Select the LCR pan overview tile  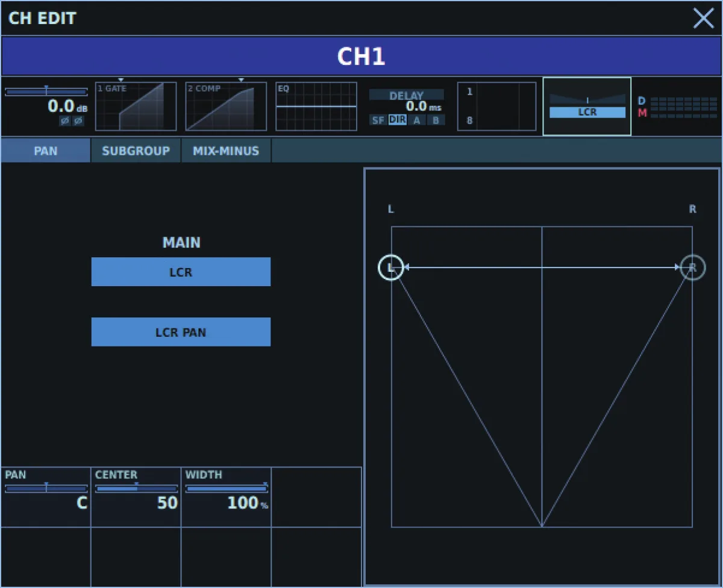pyautogui.click(x=587, y=106)
